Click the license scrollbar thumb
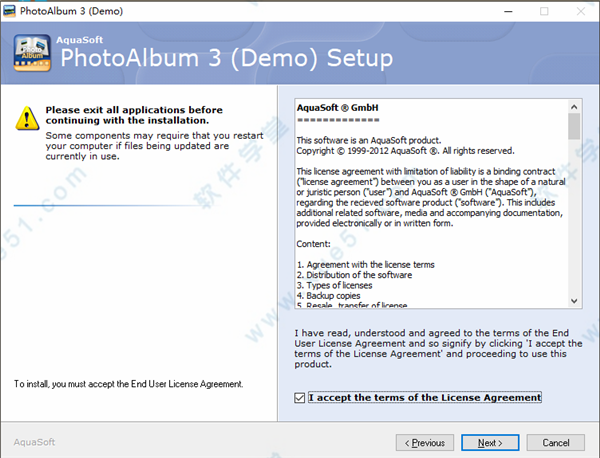This screenshot has height=458, width=600. click(x=574, y=126)
